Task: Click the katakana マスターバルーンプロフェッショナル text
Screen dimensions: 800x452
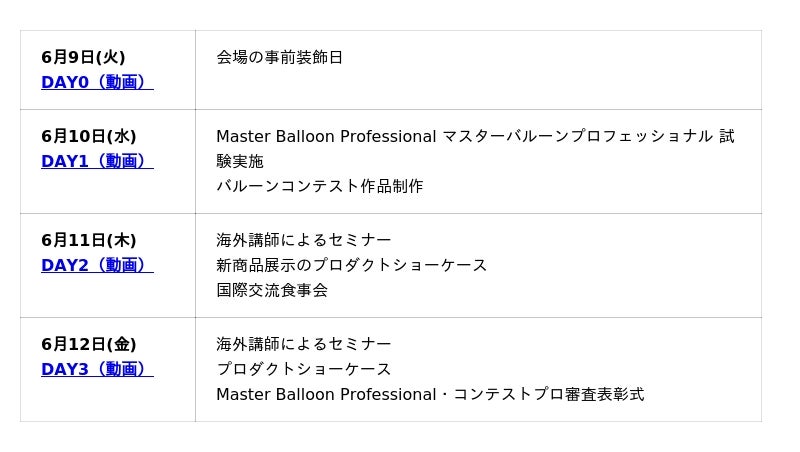Action: click(578, 136)
